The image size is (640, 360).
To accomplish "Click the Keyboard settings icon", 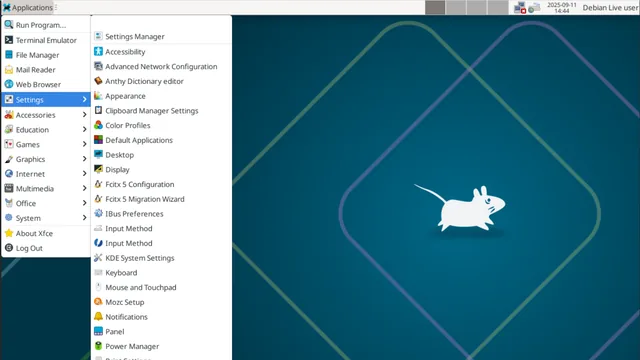I will (x=98, y=272).
